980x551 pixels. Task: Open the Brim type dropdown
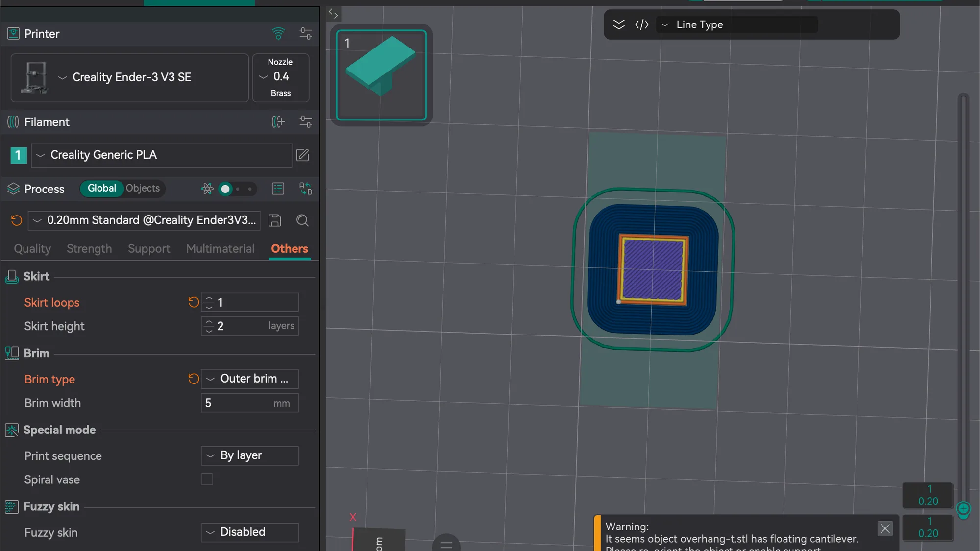[249, 379]
